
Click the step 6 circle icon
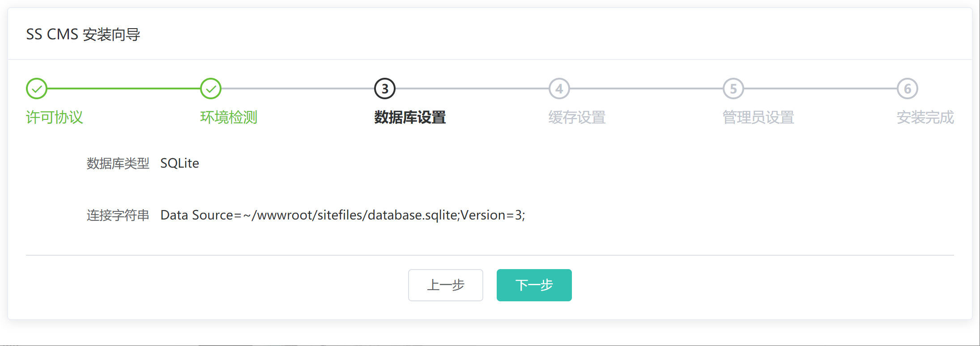pyautogui.click(x=907, y=89)
